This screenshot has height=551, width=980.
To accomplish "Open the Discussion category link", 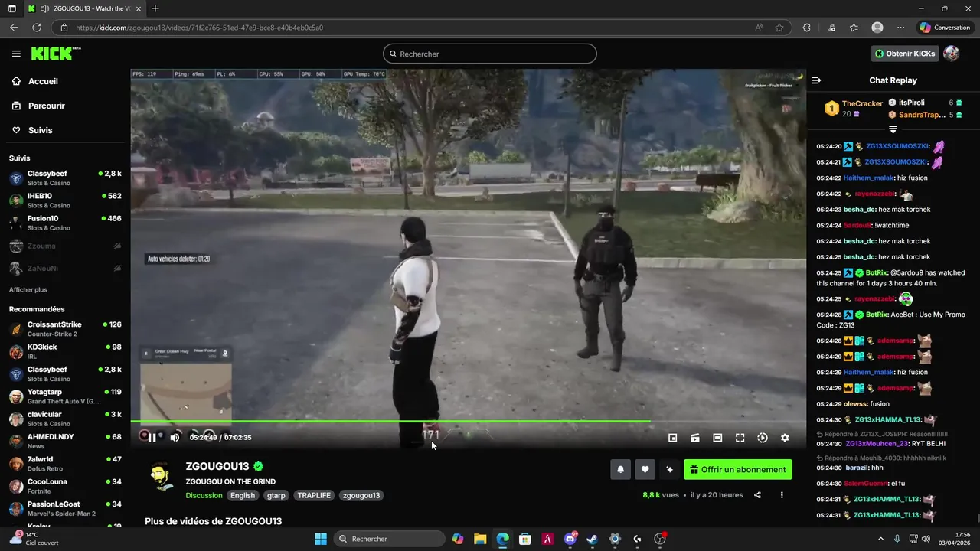I will [204, 495].
